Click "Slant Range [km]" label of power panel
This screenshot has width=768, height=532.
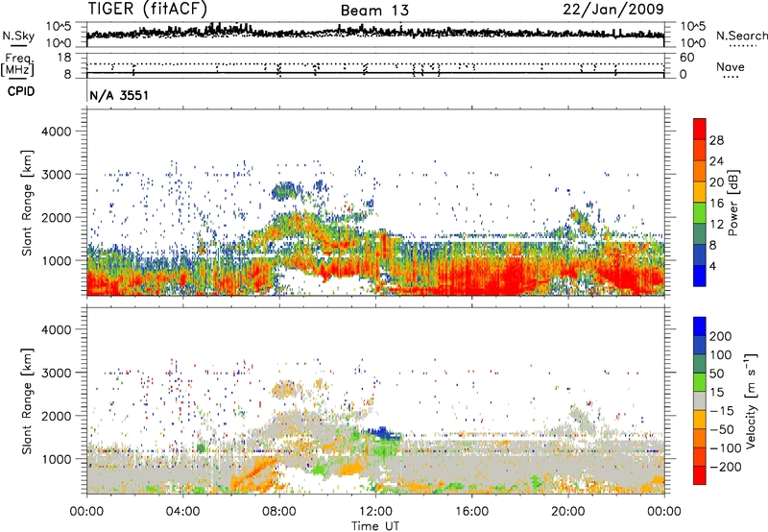[x=27, y=203]
